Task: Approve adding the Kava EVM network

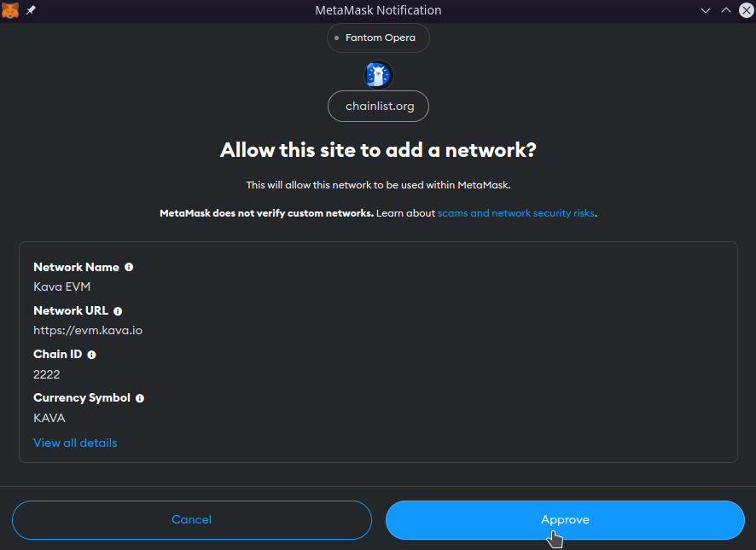Action: (565, 520)
